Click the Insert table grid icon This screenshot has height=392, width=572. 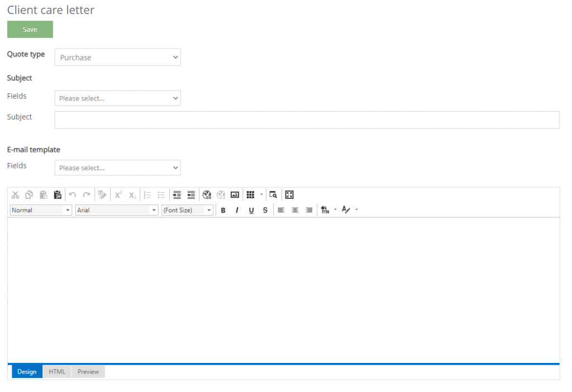(x=251, y=195)
